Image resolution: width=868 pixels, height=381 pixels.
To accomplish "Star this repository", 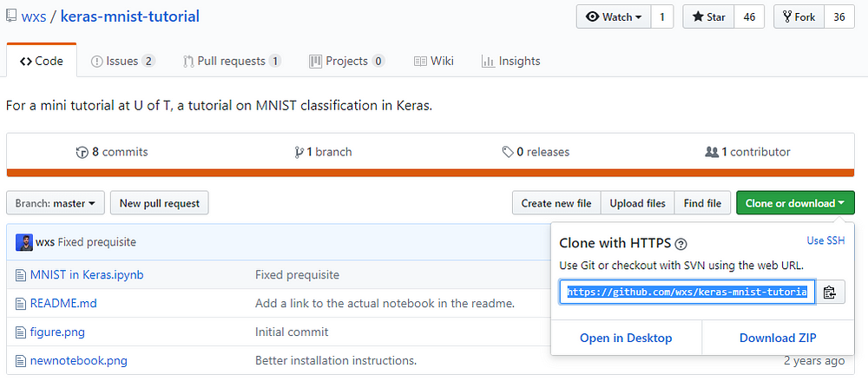I will coord(709,16).
